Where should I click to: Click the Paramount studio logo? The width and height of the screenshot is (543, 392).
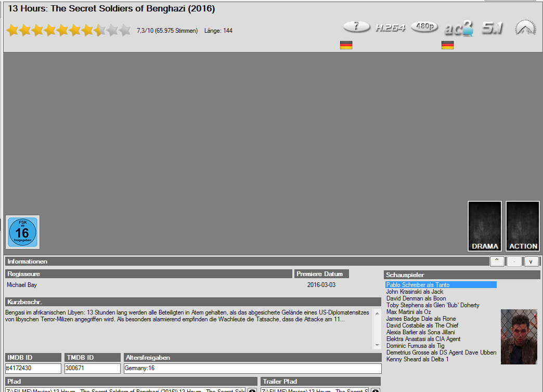coord(526,27)
